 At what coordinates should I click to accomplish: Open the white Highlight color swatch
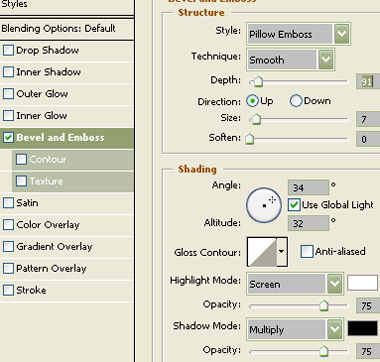362,283
